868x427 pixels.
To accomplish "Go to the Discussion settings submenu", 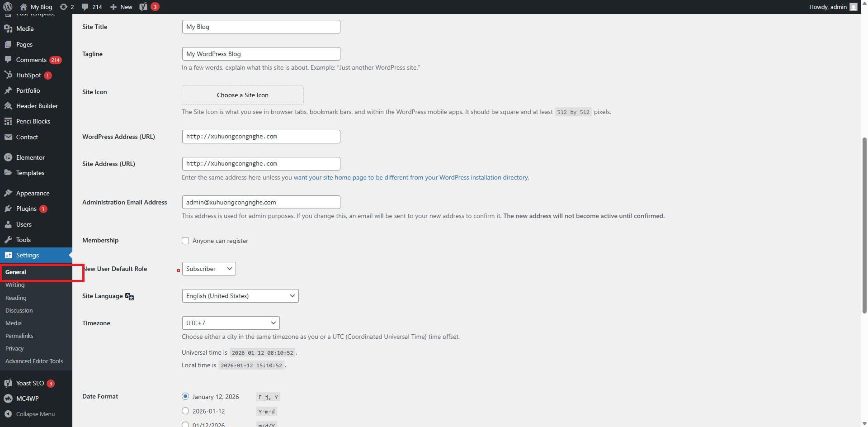I will pyautogui.click(x=19, y=310).
